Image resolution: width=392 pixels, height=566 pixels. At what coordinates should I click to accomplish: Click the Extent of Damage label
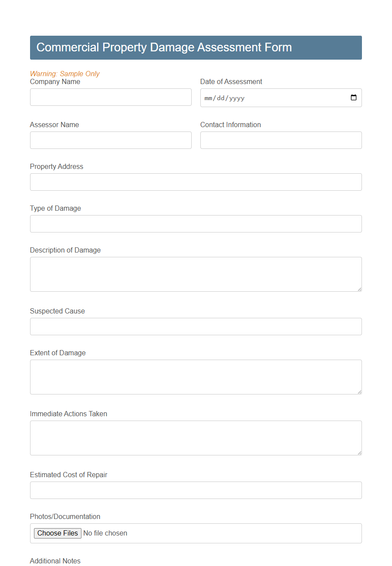(x=57, y=353)
